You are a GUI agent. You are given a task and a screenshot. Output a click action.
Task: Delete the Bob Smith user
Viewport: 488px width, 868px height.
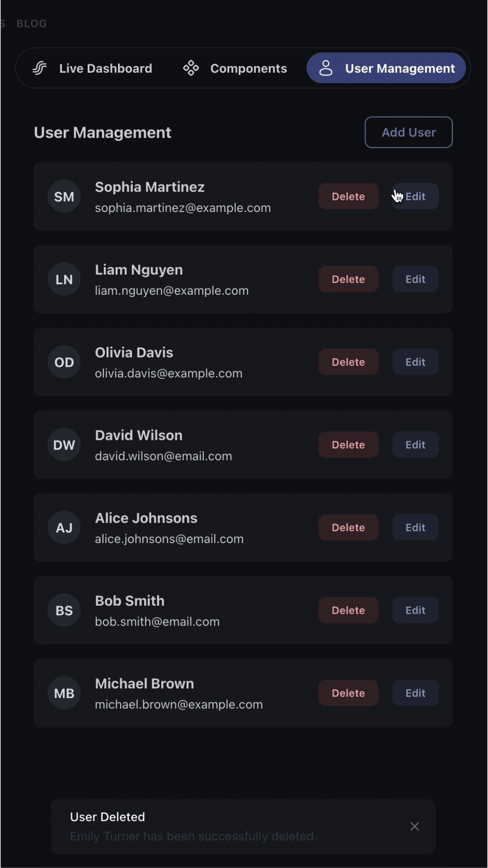pyautogui.click(x=348, y=610)
